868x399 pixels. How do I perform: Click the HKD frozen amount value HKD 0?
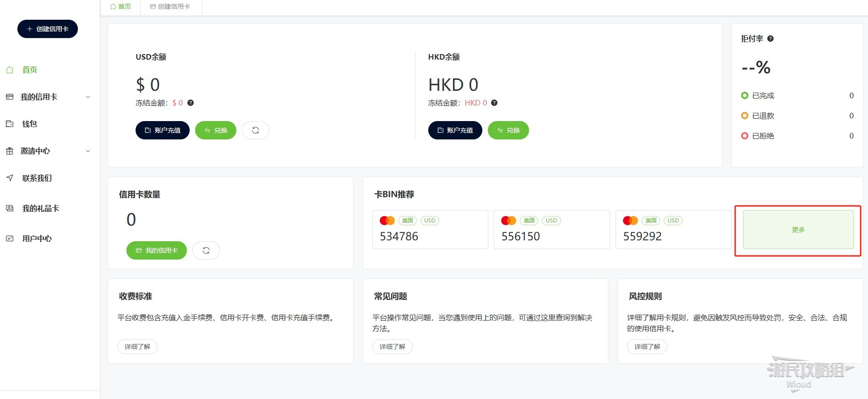click(476, 103)
